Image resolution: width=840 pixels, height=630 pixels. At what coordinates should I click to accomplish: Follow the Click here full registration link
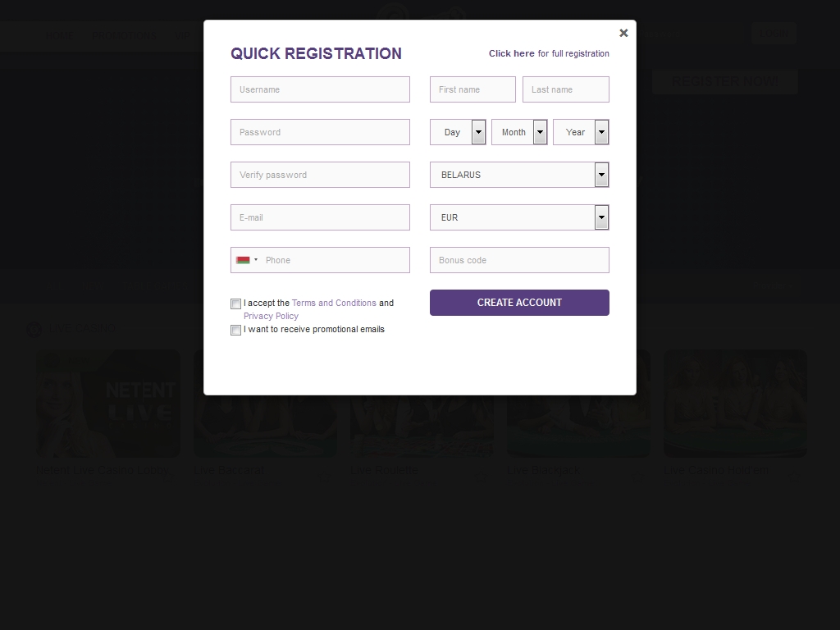(x=512, y=53)
